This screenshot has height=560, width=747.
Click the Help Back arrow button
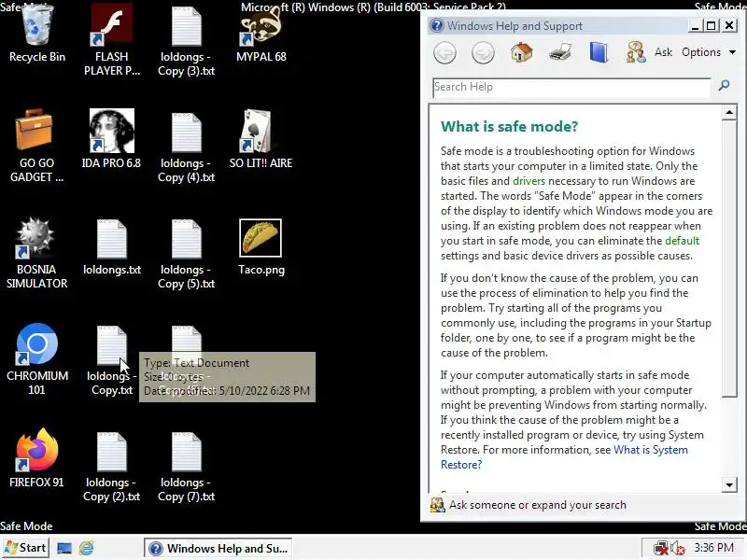coord(445,52)
